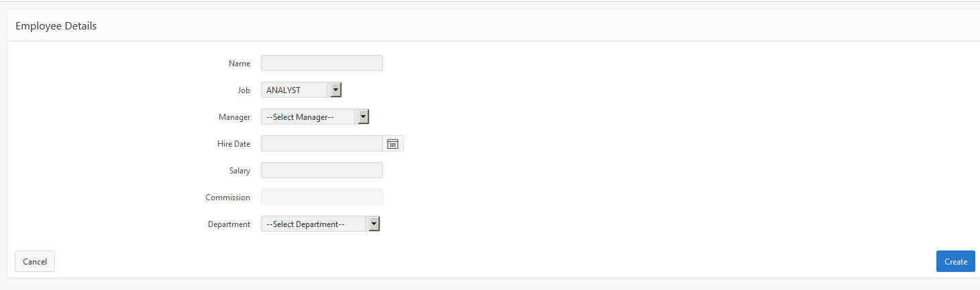Expand the Department selection list
This screenshot has height=290, width=980.
click(374, 224)
